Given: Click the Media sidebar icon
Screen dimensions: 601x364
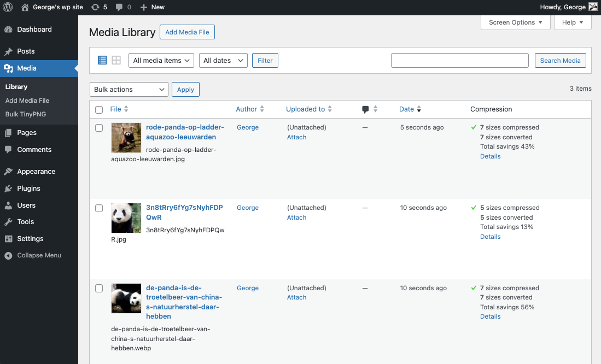Looking at the screenshot, I should point(8,68).
